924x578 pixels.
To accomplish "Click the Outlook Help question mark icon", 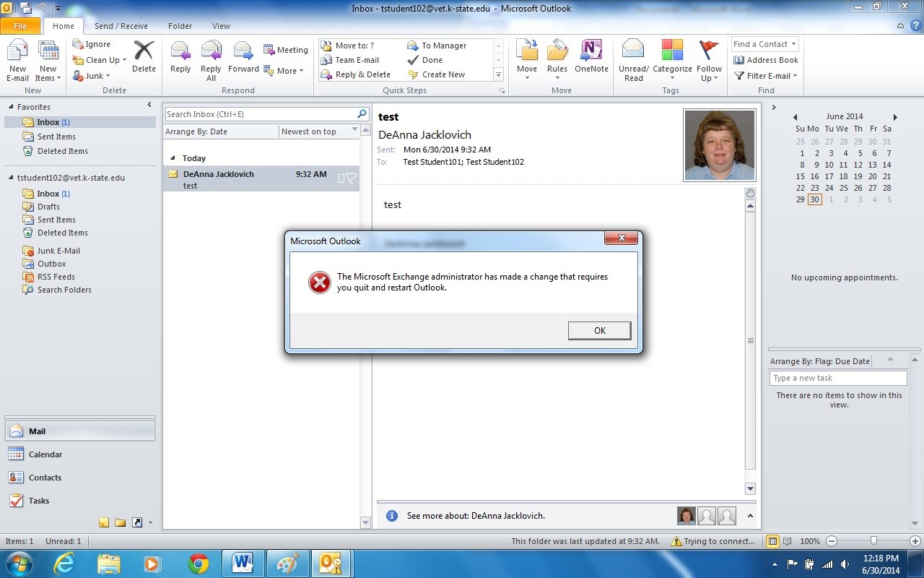I will click(915, 26).
